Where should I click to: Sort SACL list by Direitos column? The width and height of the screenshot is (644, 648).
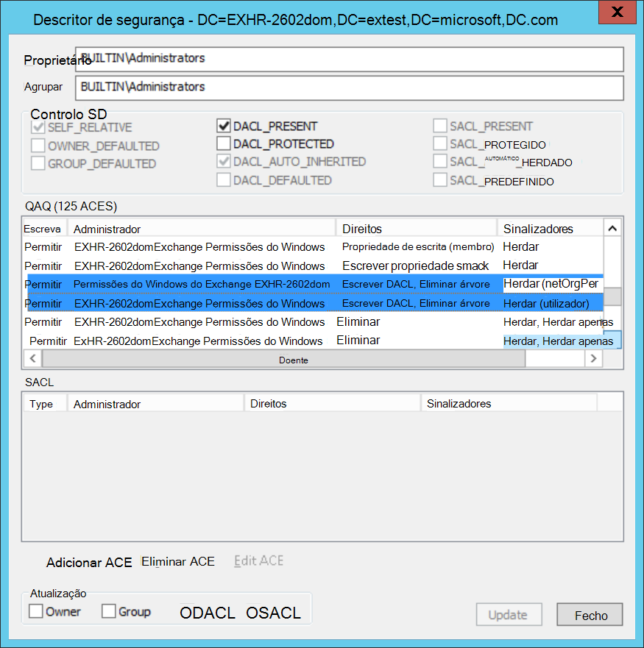333,403
